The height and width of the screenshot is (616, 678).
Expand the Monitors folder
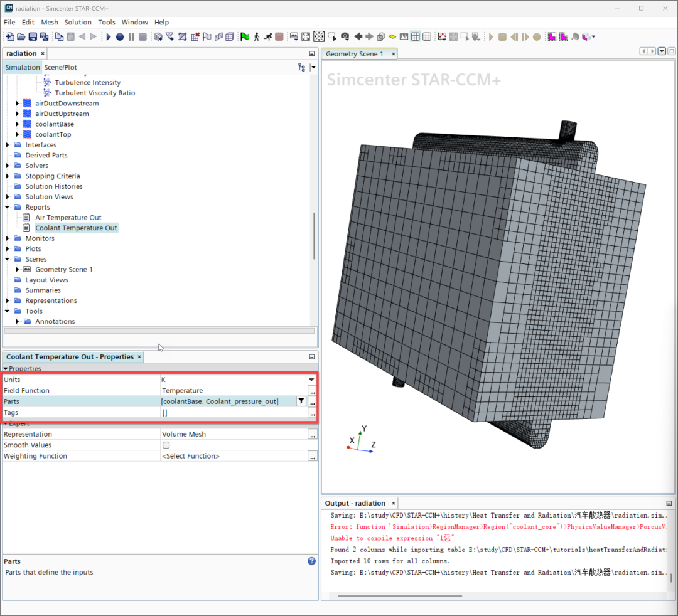click(8, 238)
